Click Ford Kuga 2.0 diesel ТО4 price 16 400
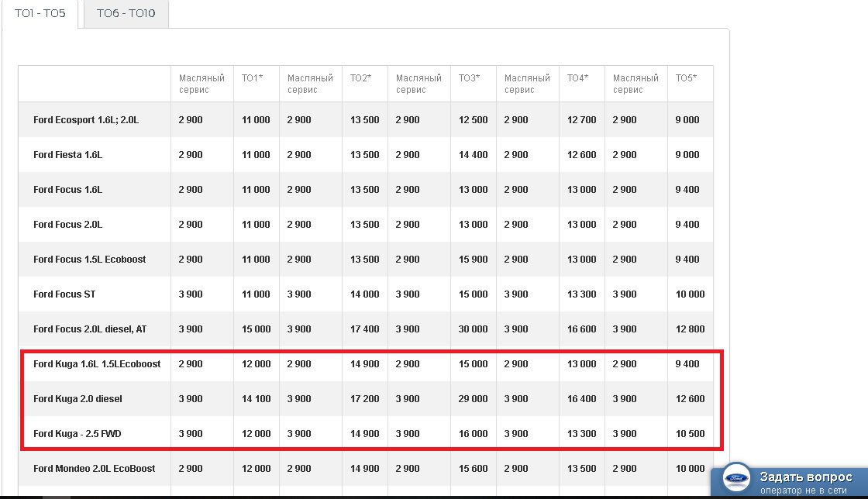Screen dimensions: 868x499 coord(581,398)
